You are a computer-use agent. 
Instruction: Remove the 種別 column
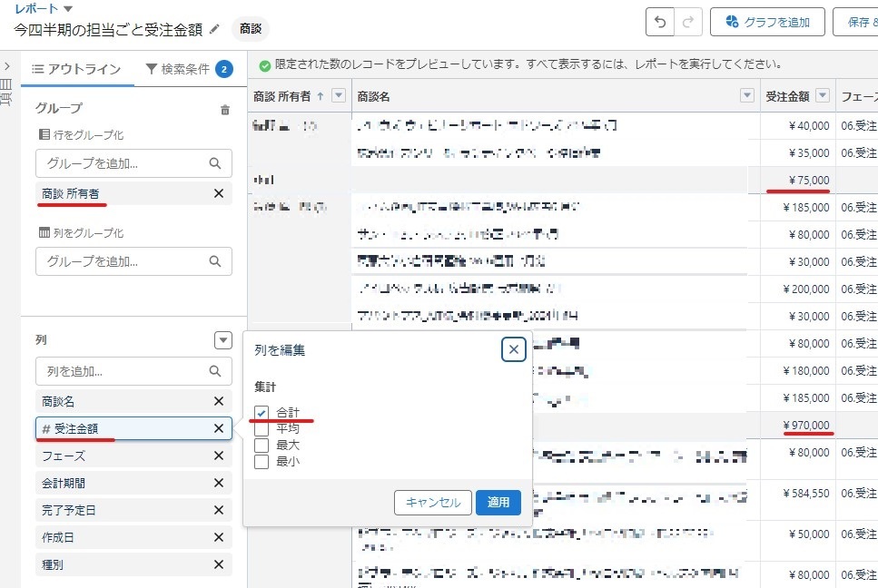point(219,564)
